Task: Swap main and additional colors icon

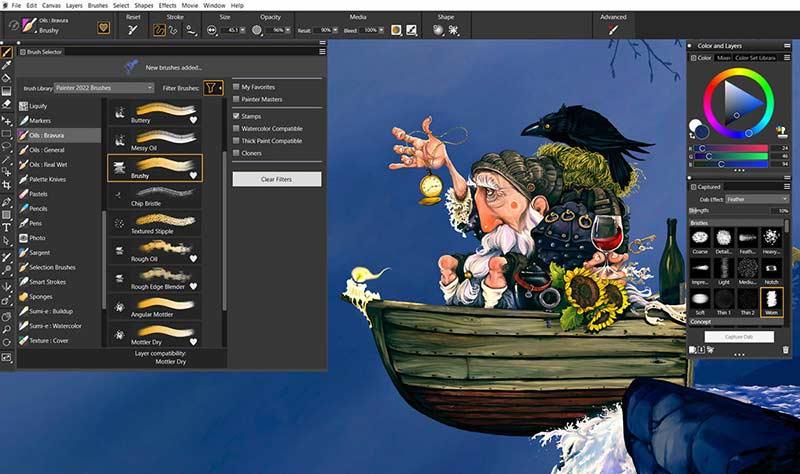Action: pyautogui.click(x=692, y=136)
